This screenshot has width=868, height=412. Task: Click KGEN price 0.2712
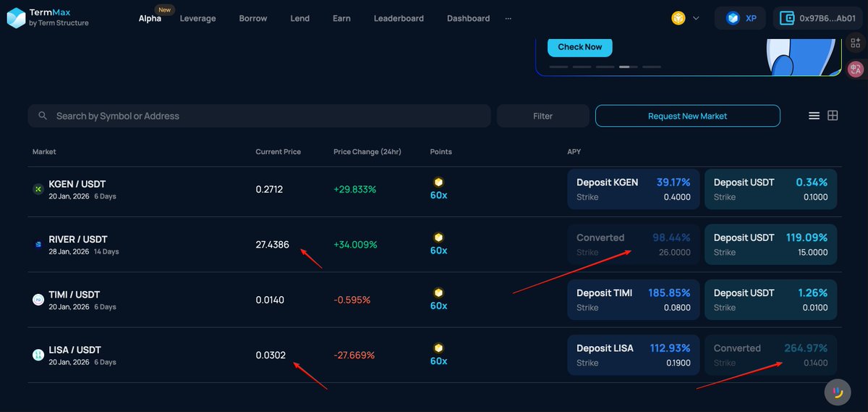[269, 190]
